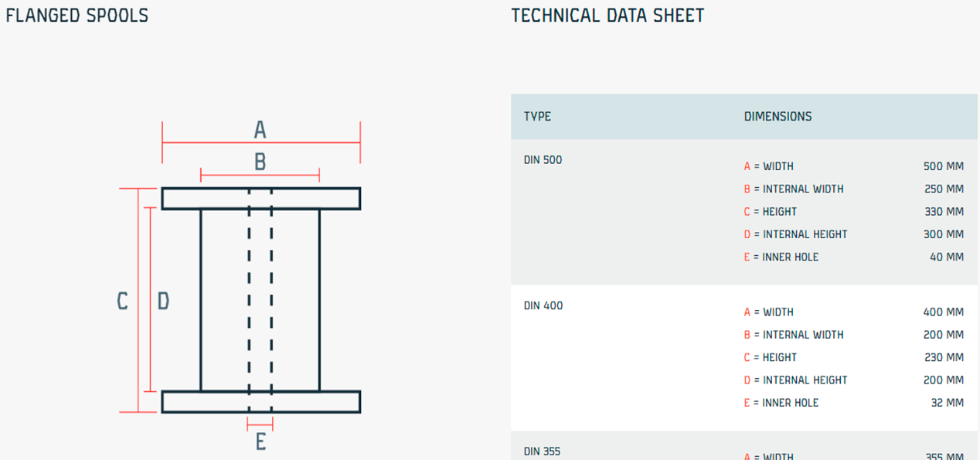Click the bottom flange of the spool drawing

pos(261,402)
